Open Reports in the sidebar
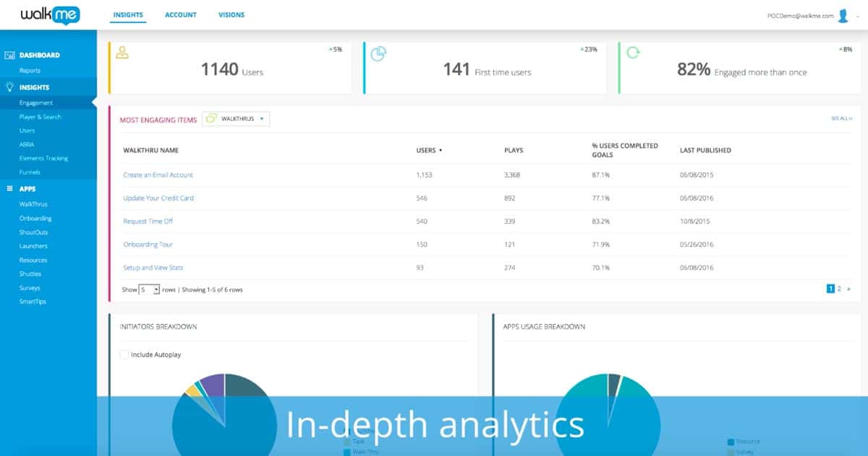 [30, 70]
